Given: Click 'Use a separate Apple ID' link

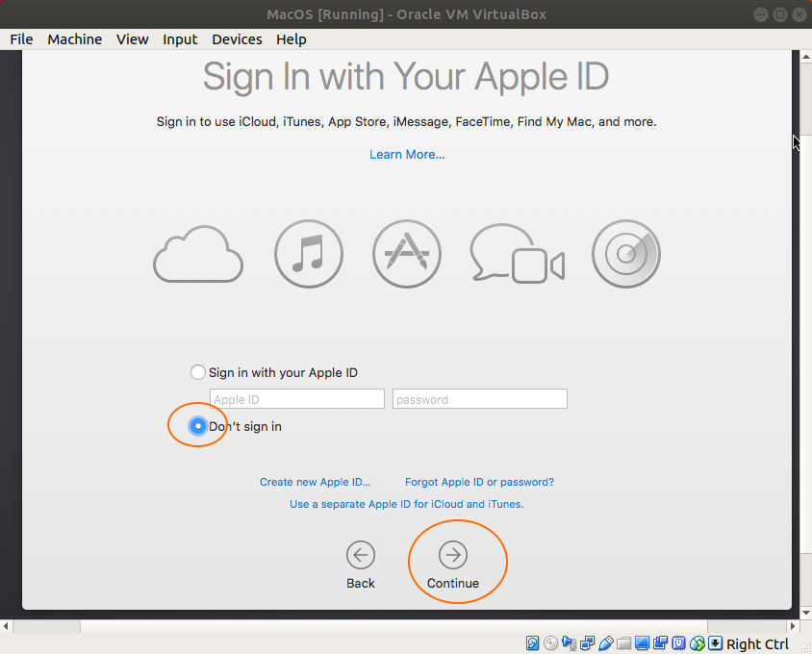Looking at the screenshot, I should click(407, 504).
